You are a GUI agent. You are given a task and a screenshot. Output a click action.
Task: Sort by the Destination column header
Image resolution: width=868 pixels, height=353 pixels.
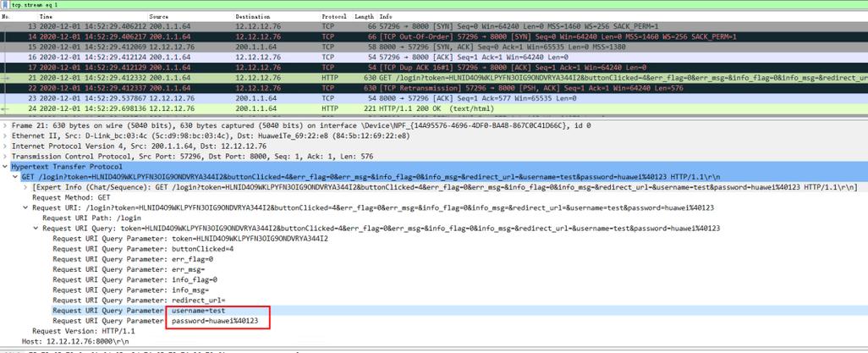click(252, 17)
